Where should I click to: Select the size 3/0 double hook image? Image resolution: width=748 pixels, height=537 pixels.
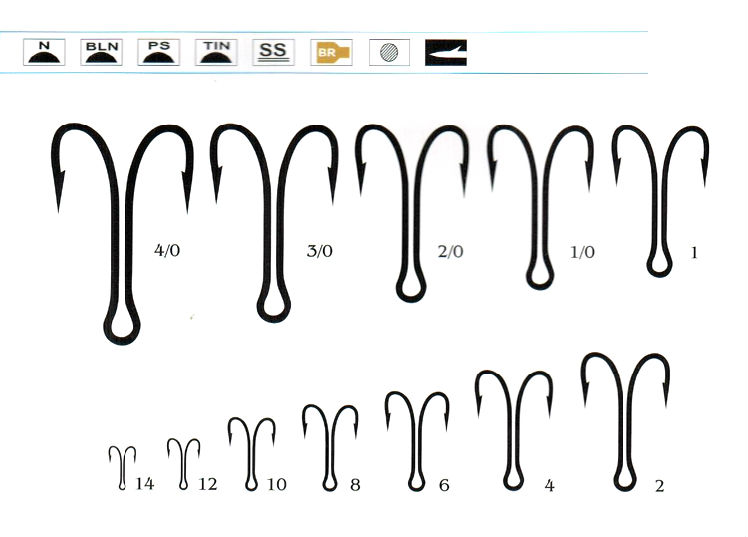274,223
